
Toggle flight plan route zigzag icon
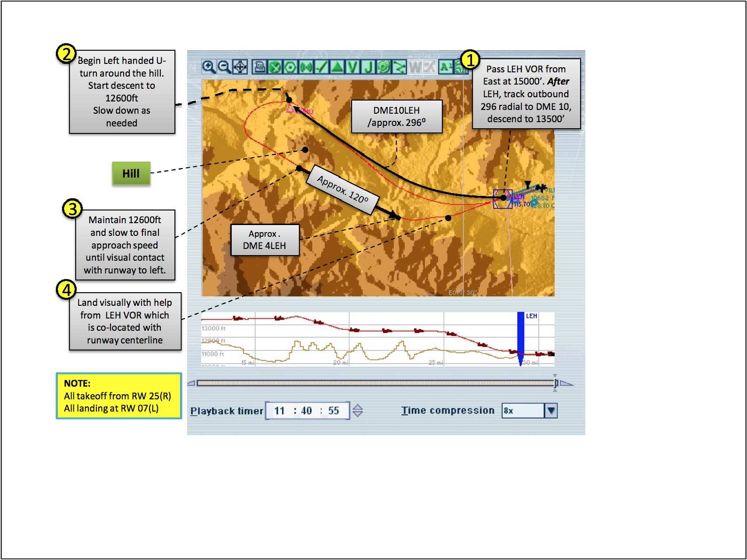(x=399, y=67)
